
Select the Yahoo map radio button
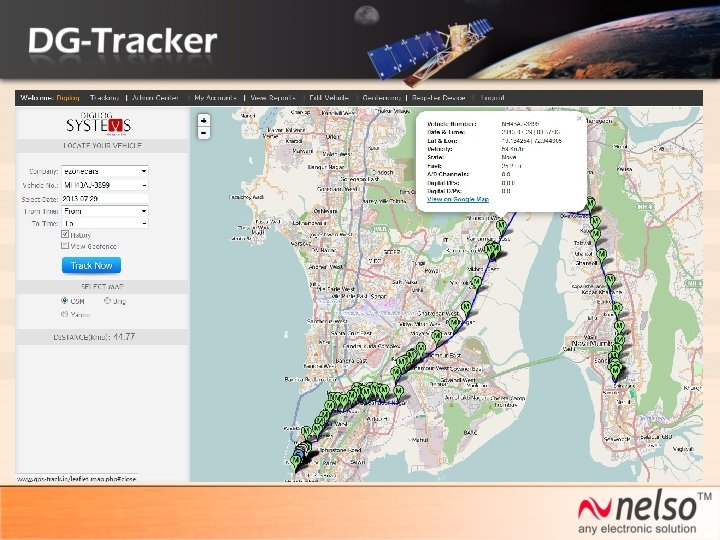click(64, 315)
